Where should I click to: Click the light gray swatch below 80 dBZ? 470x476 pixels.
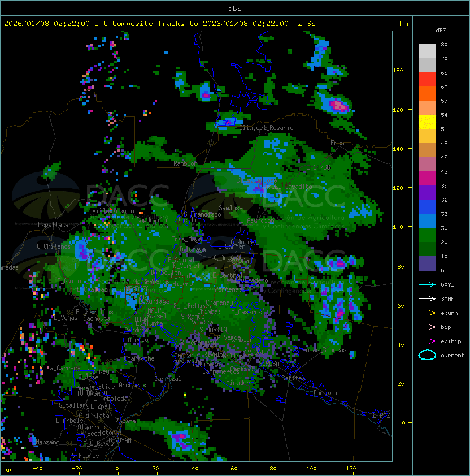coord(427,51)
